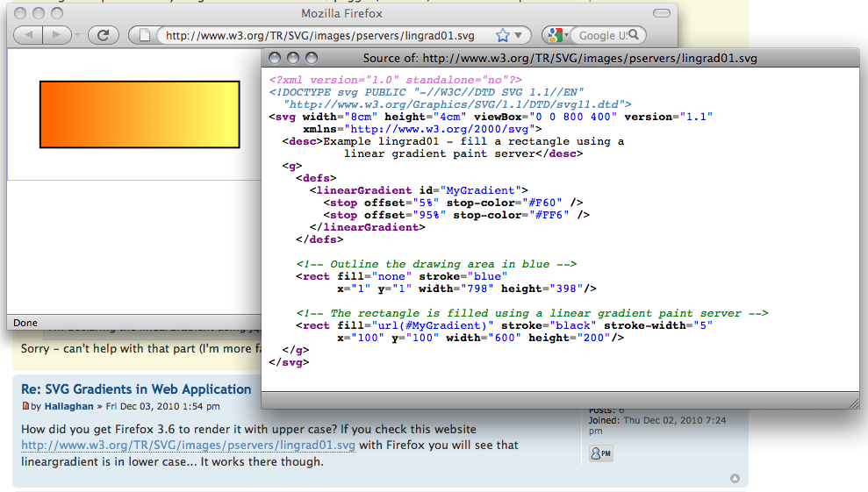The height and width of the screenshot is (492, 868).
Task: Click the Source window resize grip
Action: [854, 403]
